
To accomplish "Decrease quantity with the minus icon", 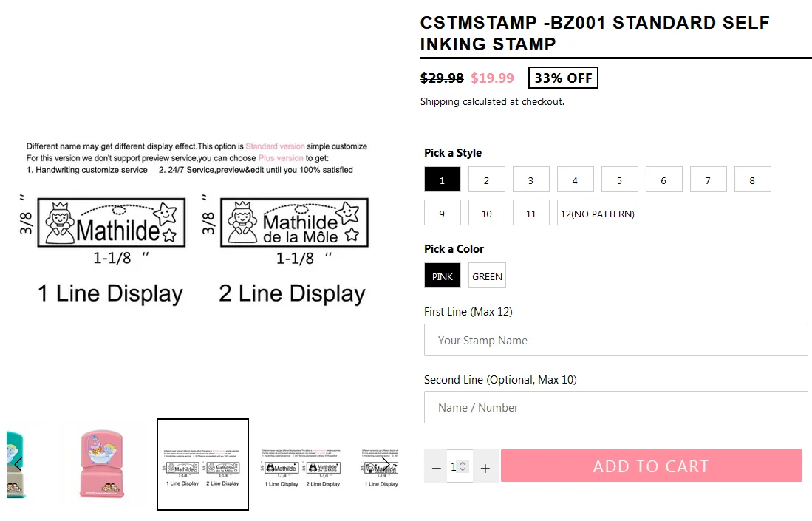I will (436, 468).
